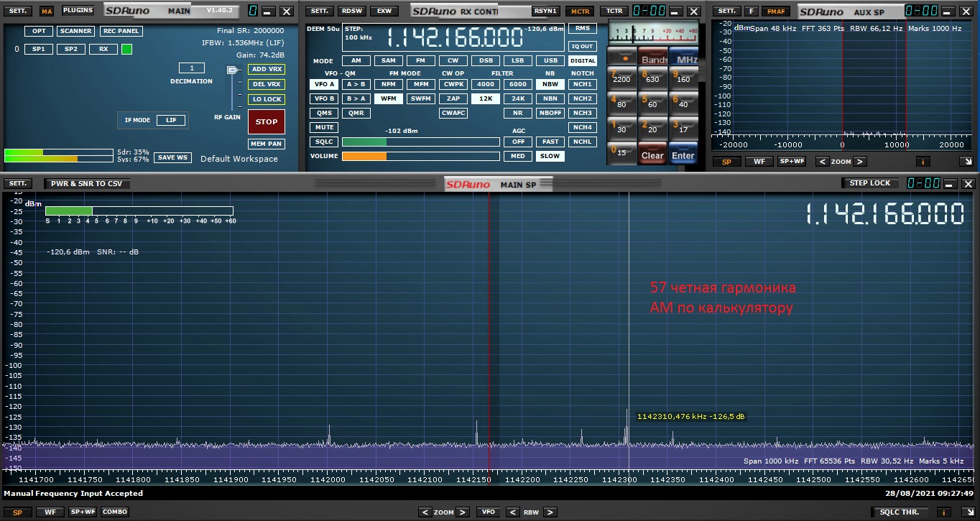Open the REC PANEL
This screenshot has width=980, height=521.
point(121,31)
